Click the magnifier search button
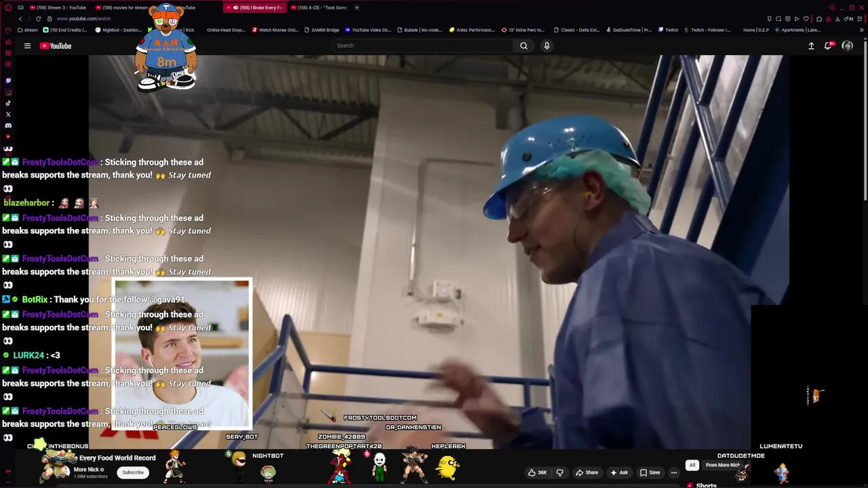The image size is (868, 488). [524, 45]
